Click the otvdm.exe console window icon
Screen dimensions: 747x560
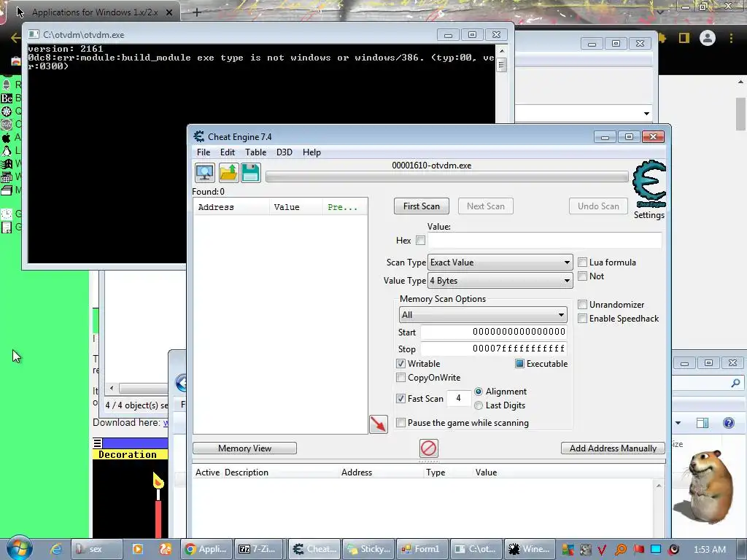[x=34, y=34]
